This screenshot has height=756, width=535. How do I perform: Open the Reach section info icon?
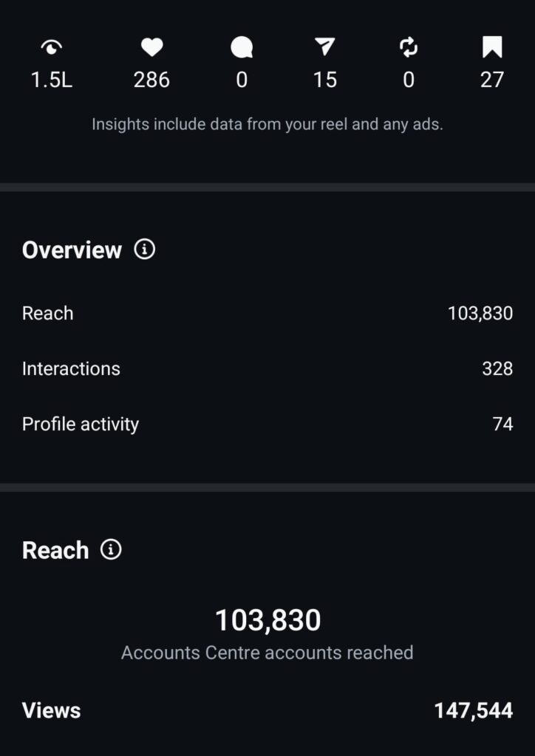click(111, 549)
